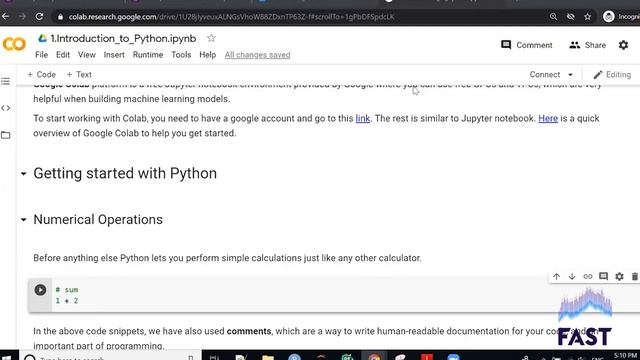This screenshot has height=360, width=640.
Task: Open the table of contents sidebar icon
Action: pos(6,81)
